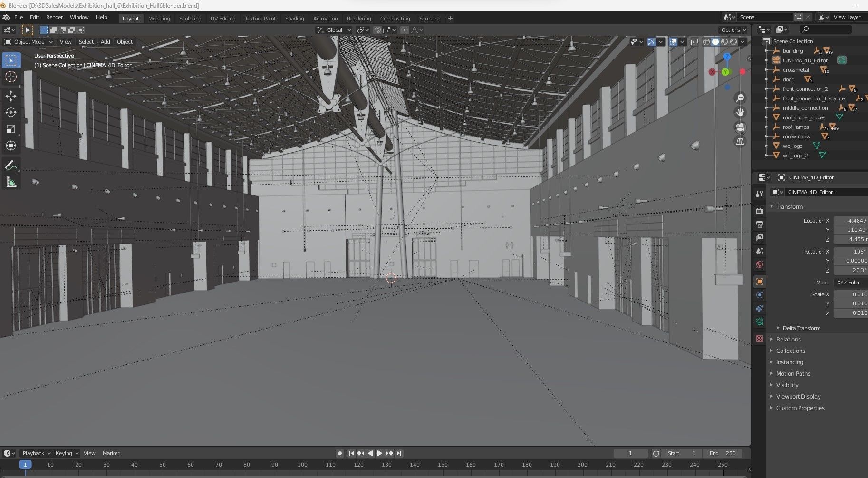The width and height of the screenshot is (868, 478).
Task: Expand the roof_lamps item in outliner
Action: (x=767, y=127)
